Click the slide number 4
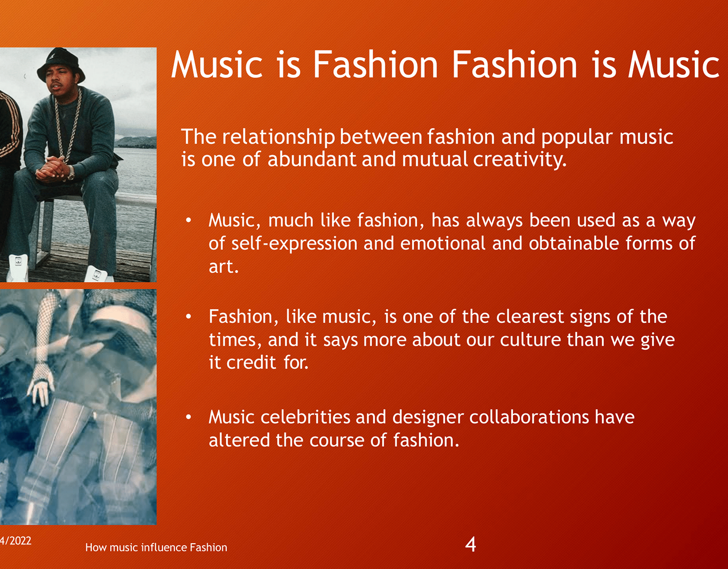 (x=471, y=544)
